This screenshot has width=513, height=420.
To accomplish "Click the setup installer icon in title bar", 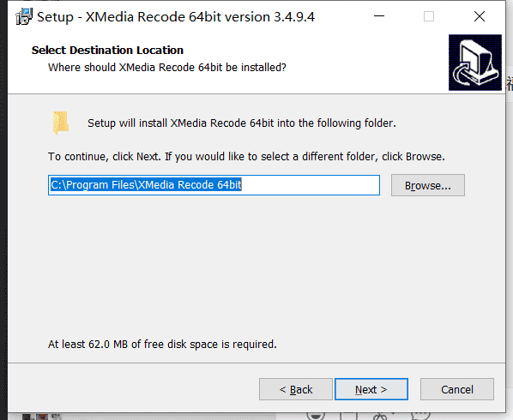I will tap(24, 16).
